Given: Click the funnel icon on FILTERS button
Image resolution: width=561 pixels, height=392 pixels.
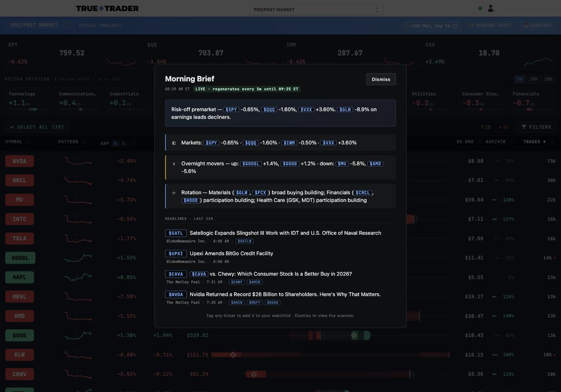Looking at the screenshot, I should pos(524,127).
